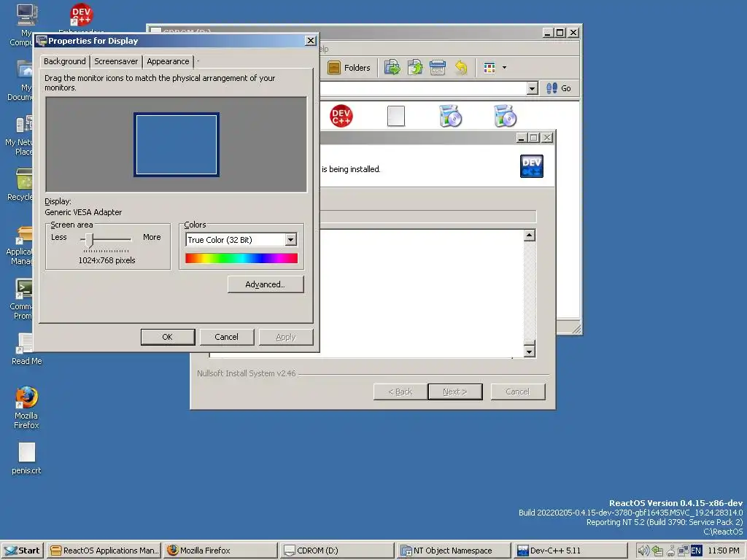Click the Copy To icon in CDROM toolbar
Image resolution: width=747 pixels, height=560 pixels.
pos(415,68)
